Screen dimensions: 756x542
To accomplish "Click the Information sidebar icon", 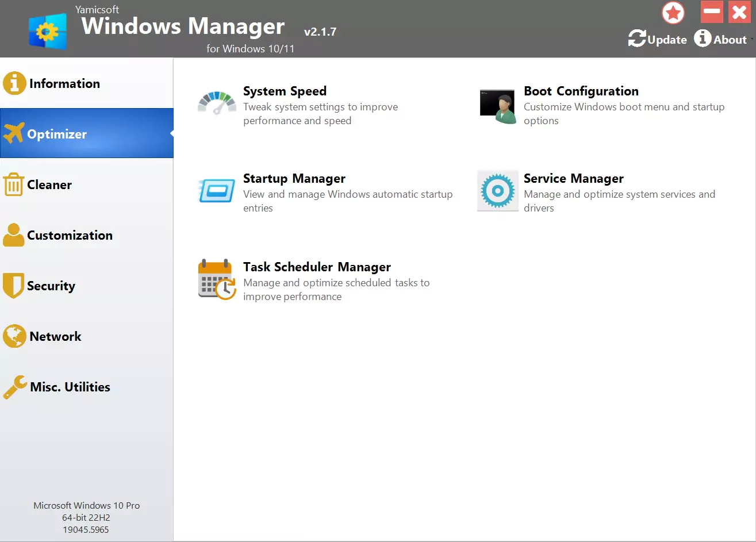I will tap(14, 83).
